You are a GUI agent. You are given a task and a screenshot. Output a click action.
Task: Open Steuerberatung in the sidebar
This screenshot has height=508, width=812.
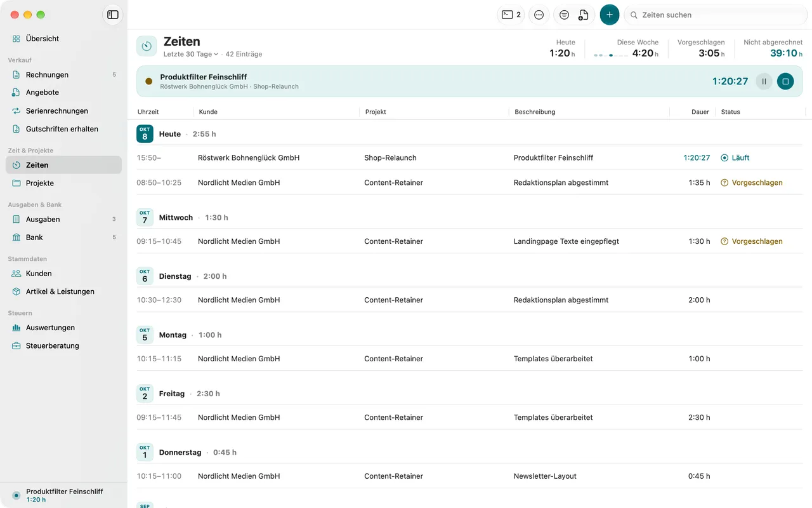[63, 346]
